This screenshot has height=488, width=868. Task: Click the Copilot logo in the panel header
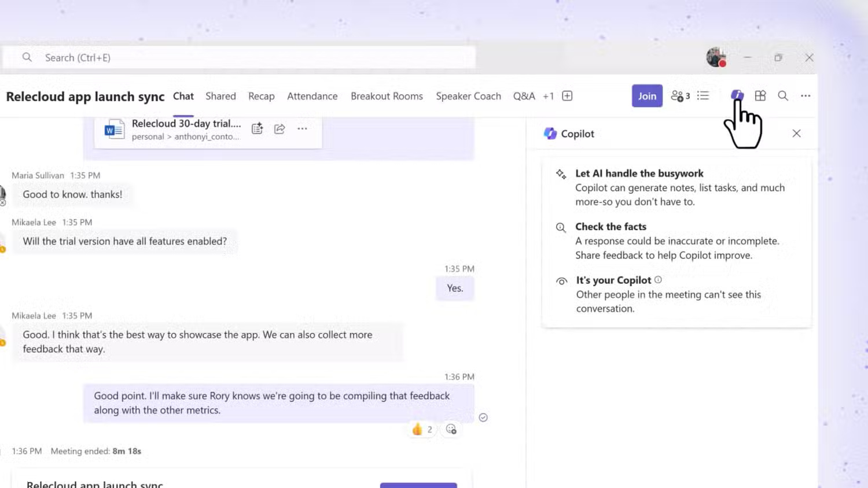[x=550, y=134]
